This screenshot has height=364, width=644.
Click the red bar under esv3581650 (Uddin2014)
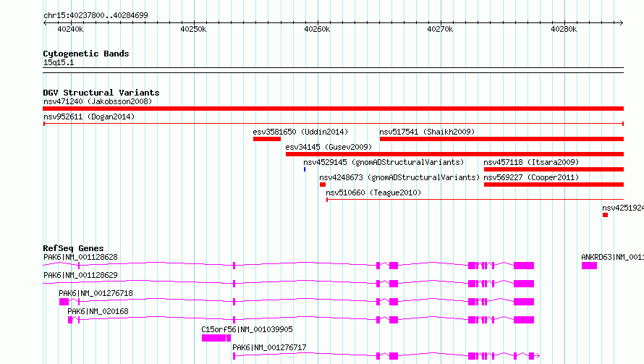point(266,139)
